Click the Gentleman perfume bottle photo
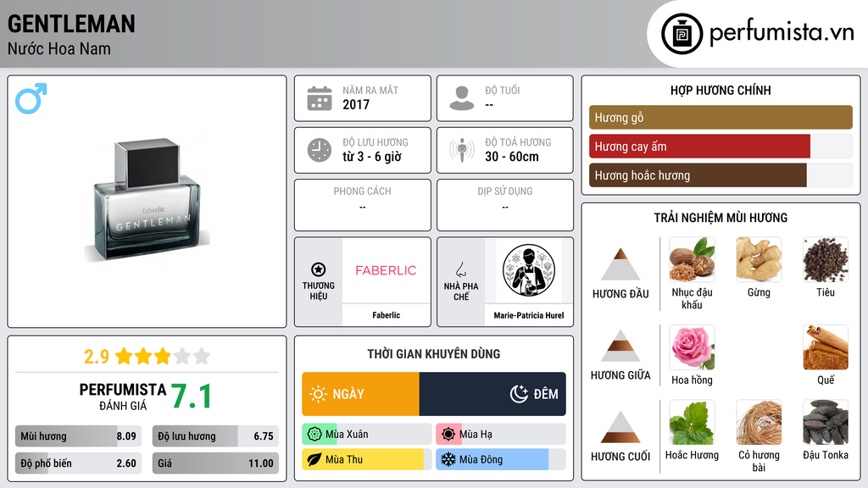 [147, 200]
